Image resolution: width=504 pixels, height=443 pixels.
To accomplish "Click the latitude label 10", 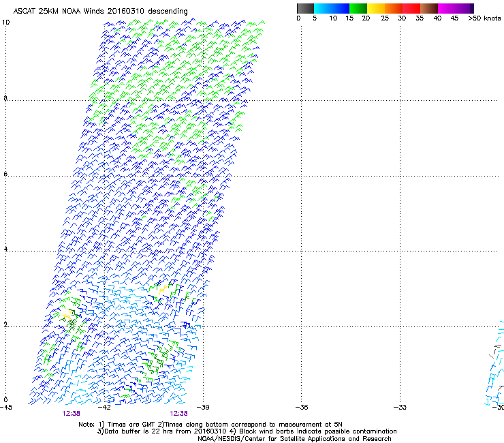I will click(5, 22).
